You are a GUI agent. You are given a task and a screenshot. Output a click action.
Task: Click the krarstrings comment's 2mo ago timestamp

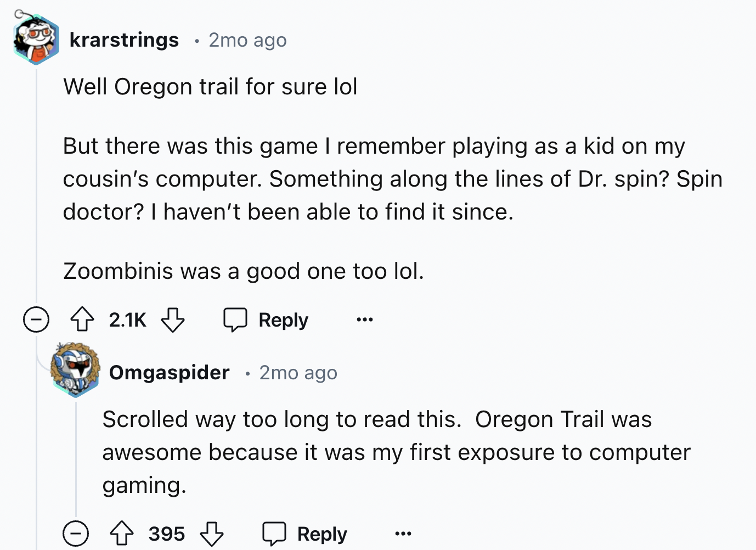247,40
